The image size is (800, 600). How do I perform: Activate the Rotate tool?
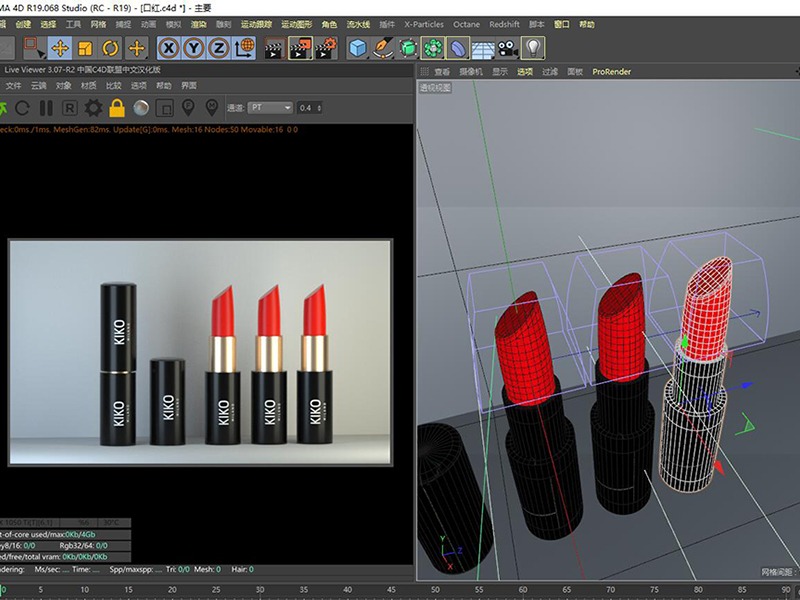coord(110,48)
